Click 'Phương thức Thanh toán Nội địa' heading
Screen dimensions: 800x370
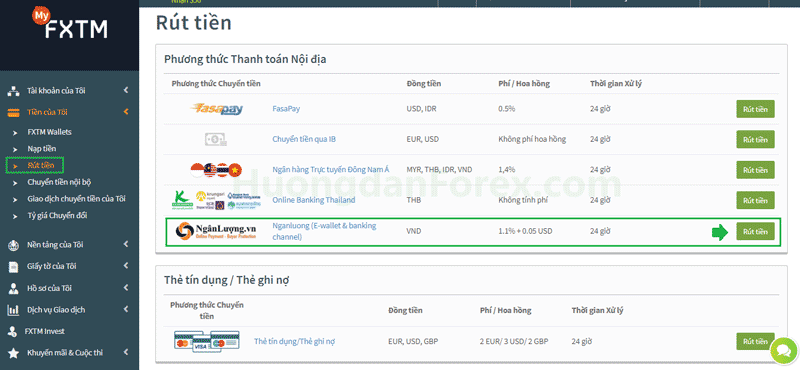coord(245,59)
